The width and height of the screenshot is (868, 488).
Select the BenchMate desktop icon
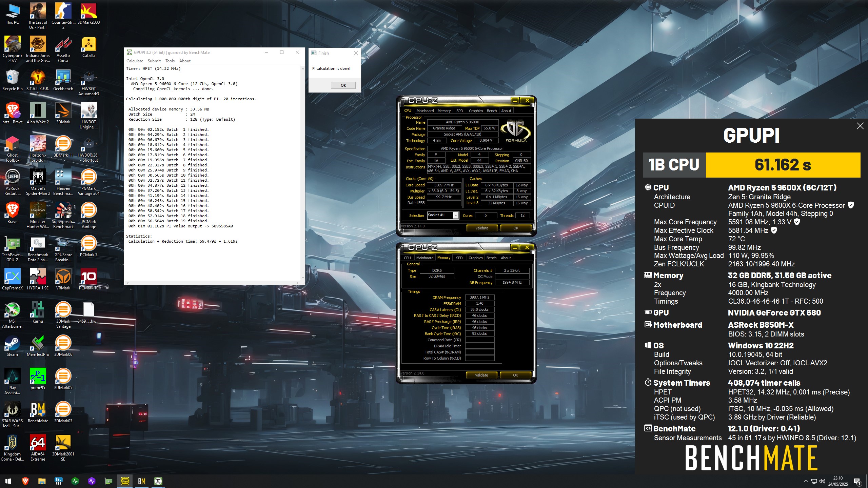pos(38,412)
